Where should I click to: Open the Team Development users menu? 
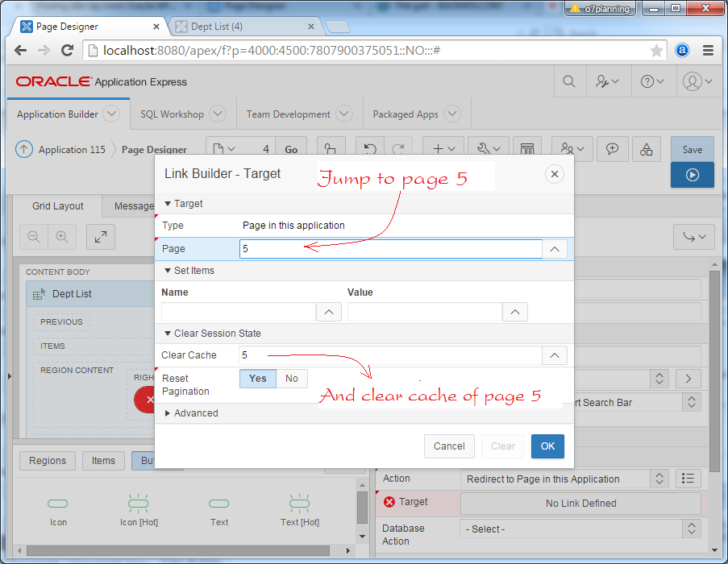(x=572, y=148)
